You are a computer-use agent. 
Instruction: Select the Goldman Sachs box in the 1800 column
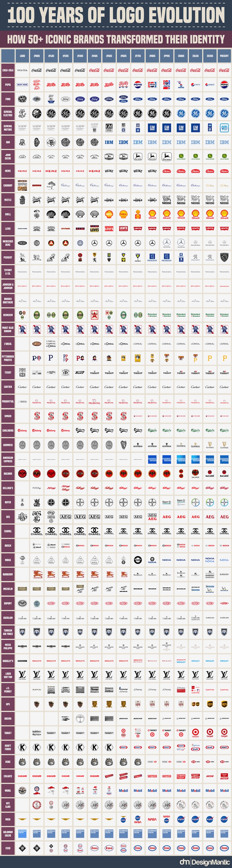22,834
